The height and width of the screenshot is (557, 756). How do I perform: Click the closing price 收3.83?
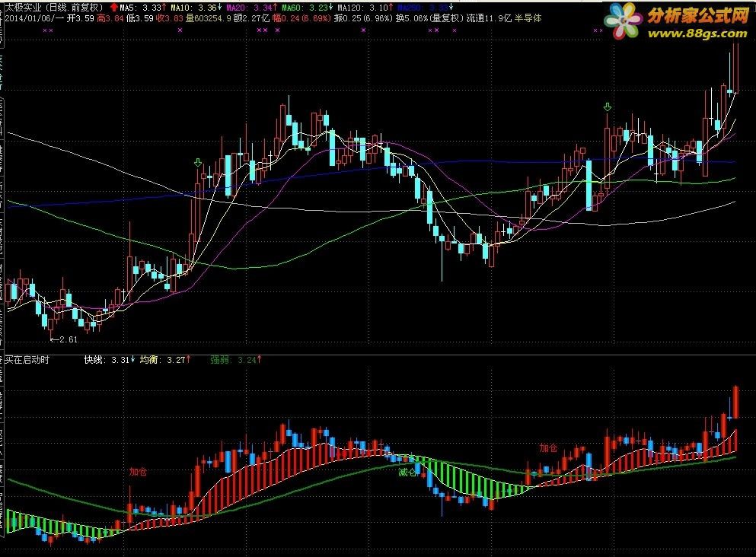pyautogui.click(x=171, y=18)
